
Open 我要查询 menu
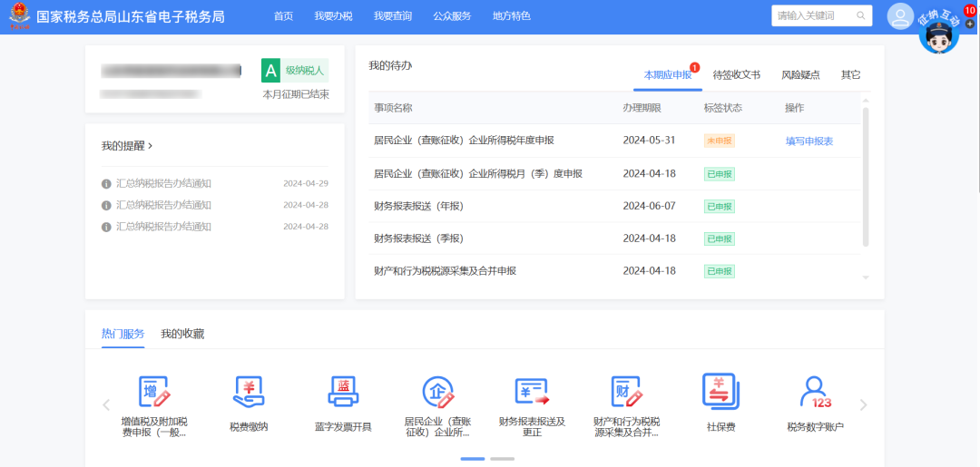pyautogui.click(x=393, y=16)
